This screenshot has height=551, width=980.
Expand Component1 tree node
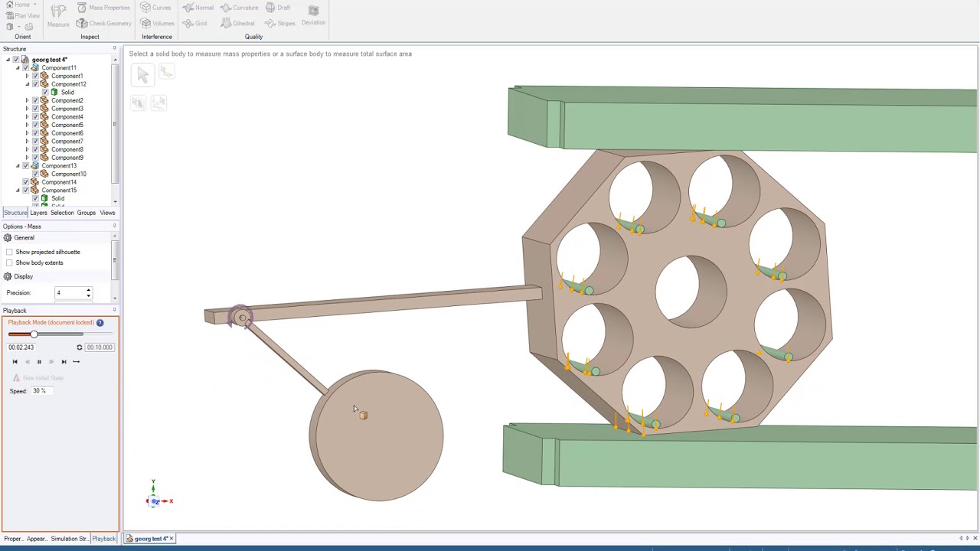[27, 77]
